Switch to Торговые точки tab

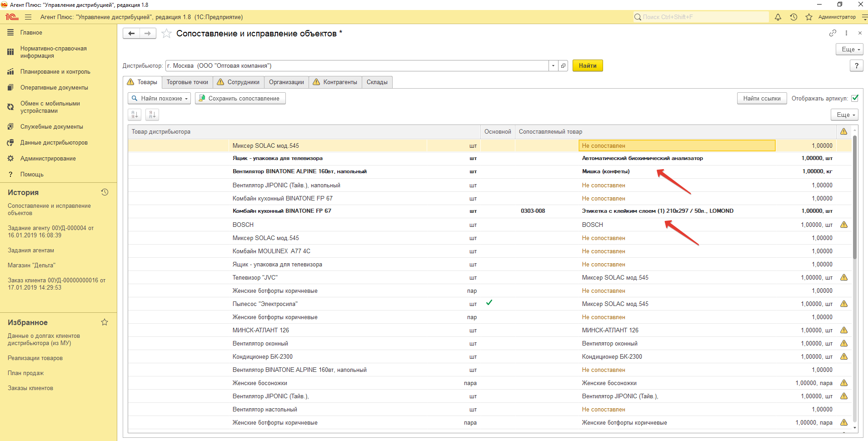pos(187,82)
